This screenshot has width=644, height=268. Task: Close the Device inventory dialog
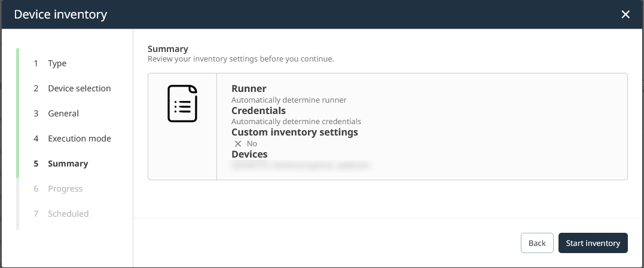(625, 14)
